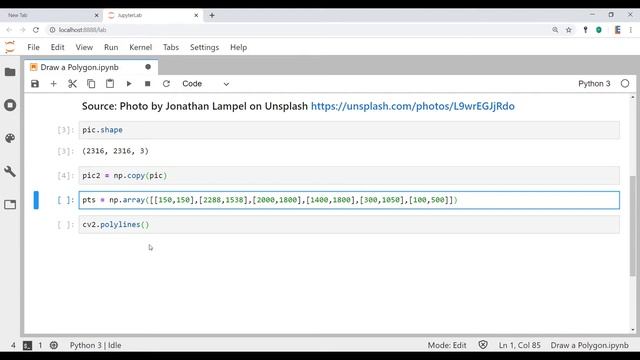Image resolution: width=640 pixels, height=360 pixels.
Task: Click the blue active cell collapser bar
Action: [x=36, y=200]
